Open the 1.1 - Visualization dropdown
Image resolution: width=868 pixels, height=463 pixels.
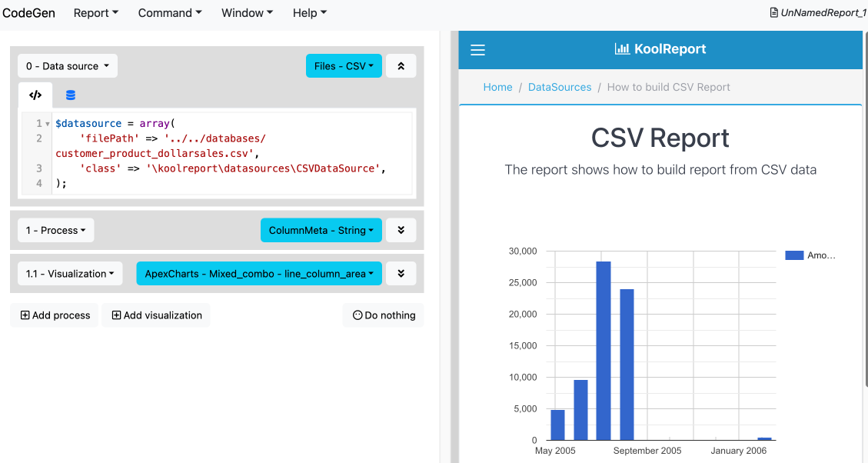70,274
